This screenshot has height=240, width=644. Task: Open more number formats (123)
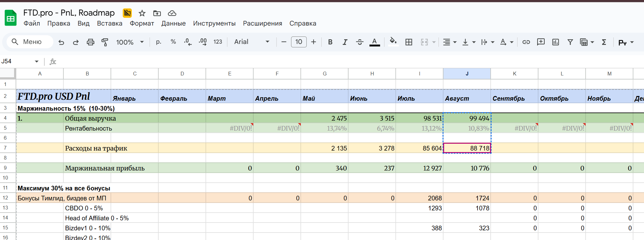coord(218,42)
